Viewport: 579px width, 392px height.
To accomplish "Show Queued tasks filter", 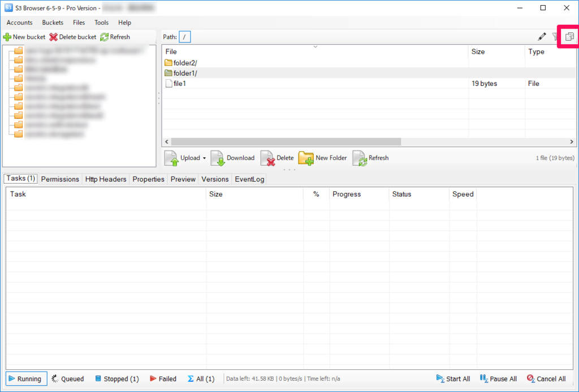I will click(x=68, y=378).
